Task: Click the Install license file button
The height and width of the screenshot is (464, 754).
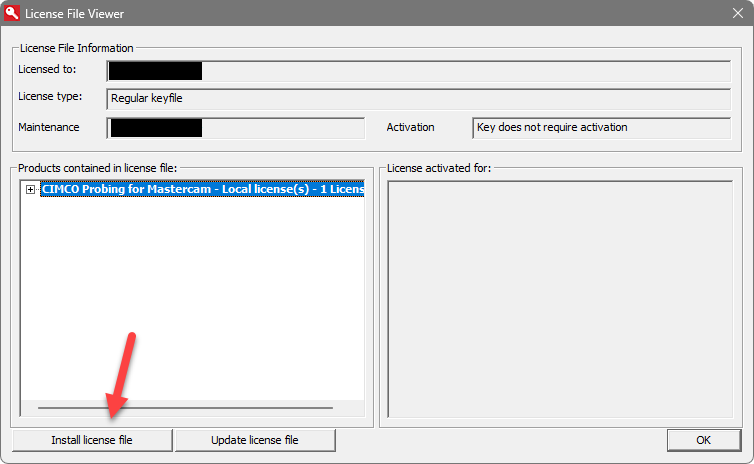Action: [92, 440]
